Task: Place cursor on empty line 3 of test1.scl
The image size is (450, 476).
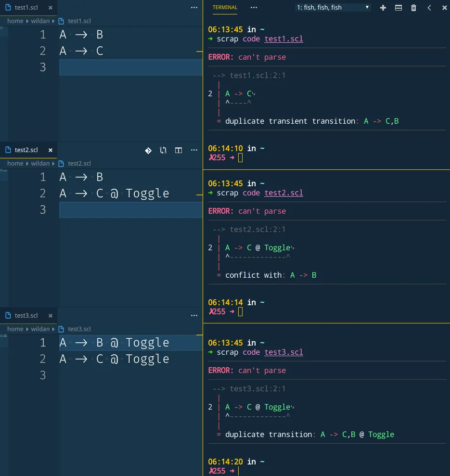Action: pyautogui.click(x=130, y=67)
